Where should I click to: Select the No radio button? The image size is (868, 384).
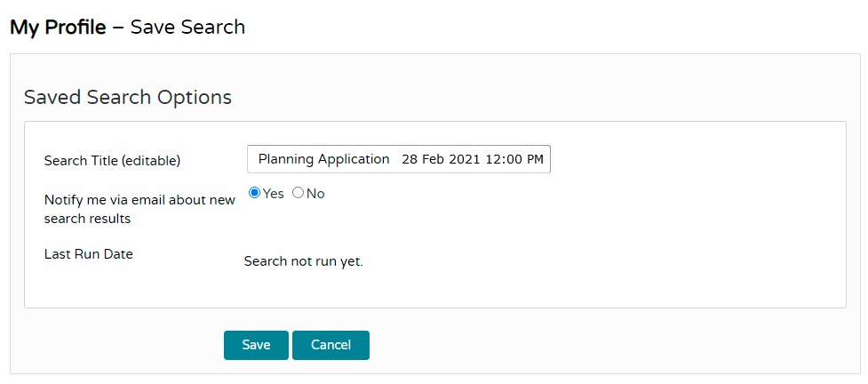[x=298, y=193]
